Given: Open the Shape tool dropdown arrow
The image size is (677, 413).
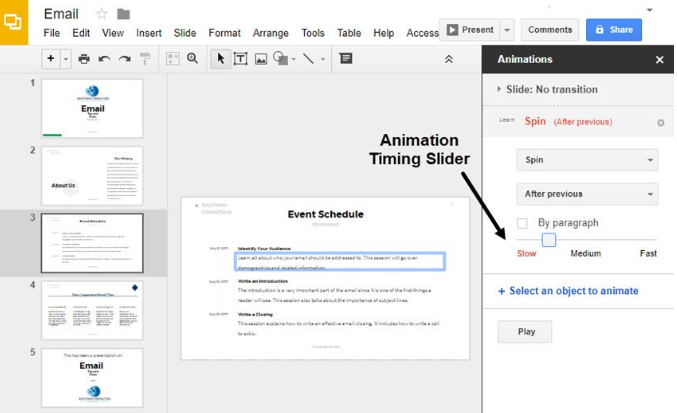Looking at the screenshot, I should pos(294,59).
